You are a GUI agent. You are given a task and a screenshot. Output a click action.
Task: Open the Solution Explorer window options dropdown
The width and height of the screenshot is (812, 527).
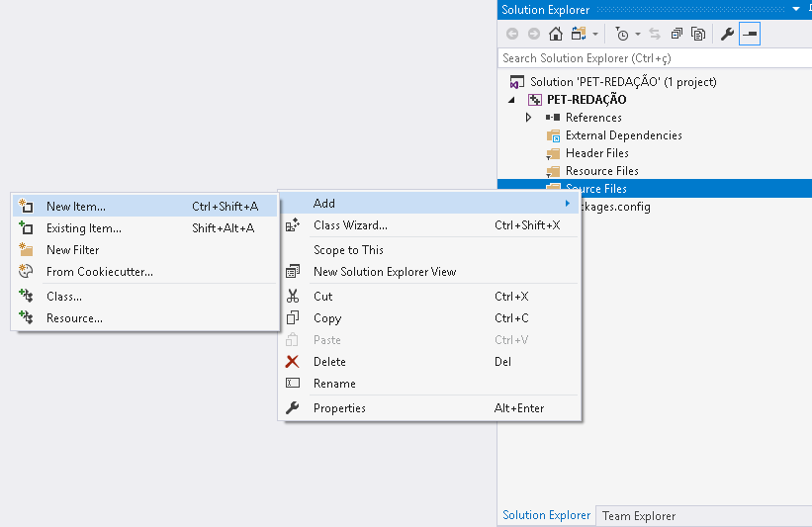[796, 9]
